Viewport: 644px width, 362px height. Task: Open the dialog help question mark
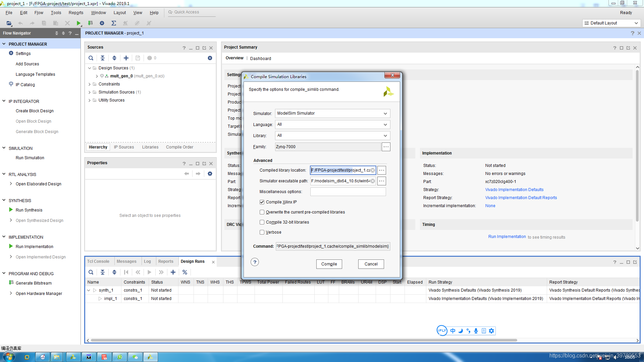tap(255, 262)
